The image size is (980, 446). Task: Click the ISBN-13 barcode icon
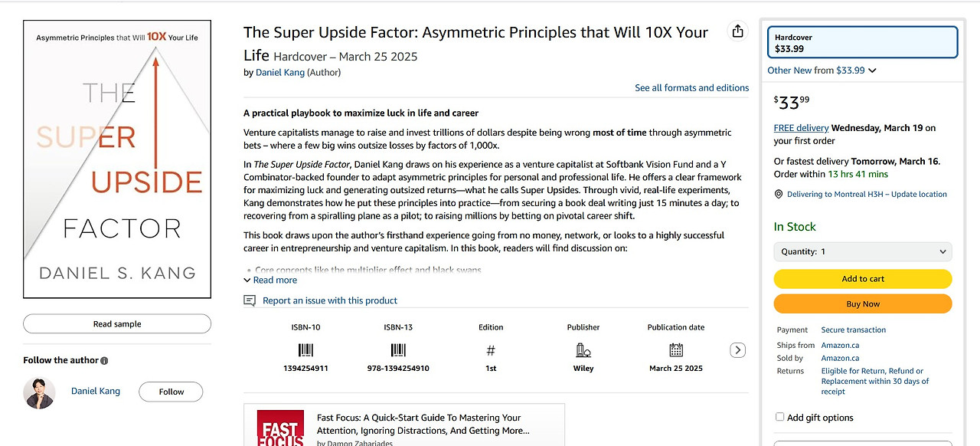coord(398,350)
